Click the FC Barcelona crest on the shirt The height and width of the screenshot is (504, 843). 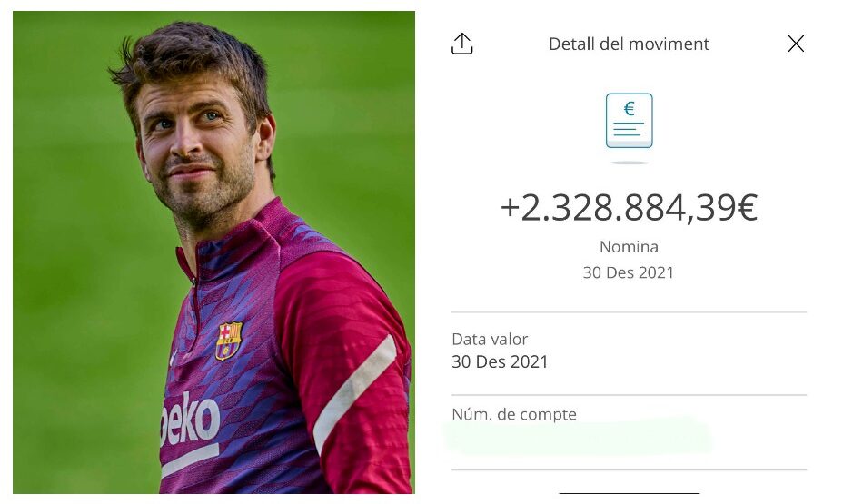(x=229, y=340)
